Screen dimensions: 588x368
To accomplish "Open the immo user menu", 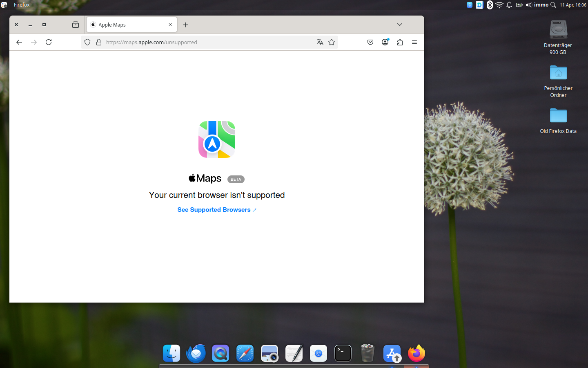I will (541, 5).
